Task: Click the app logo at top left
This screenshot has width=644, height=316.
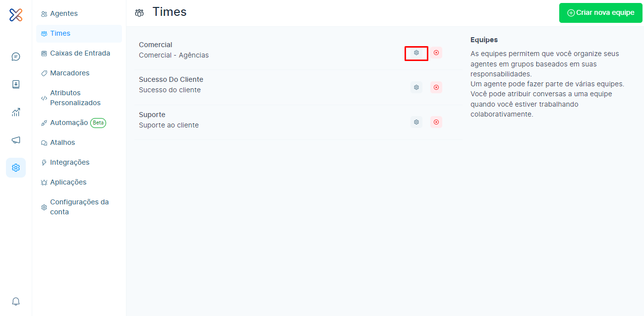Action: (16, 15)
